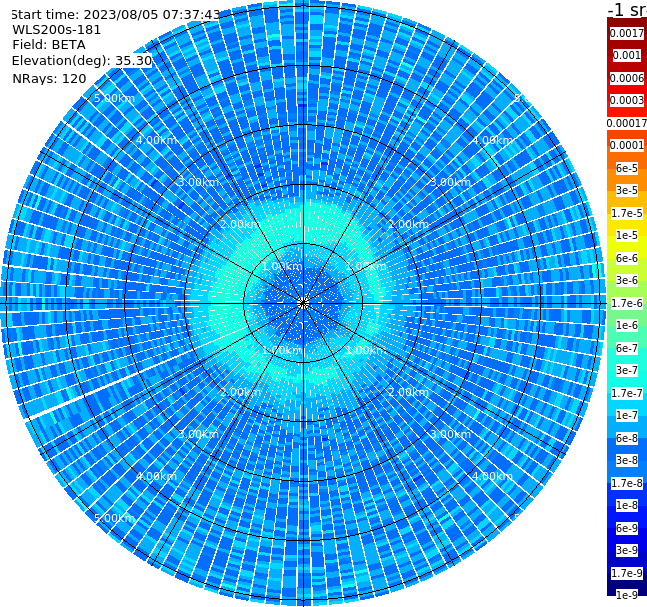Click the 6e-7 colorbar value
Image resolution: width=647 pixels, height=607 pixels.
tap(627, 348)
